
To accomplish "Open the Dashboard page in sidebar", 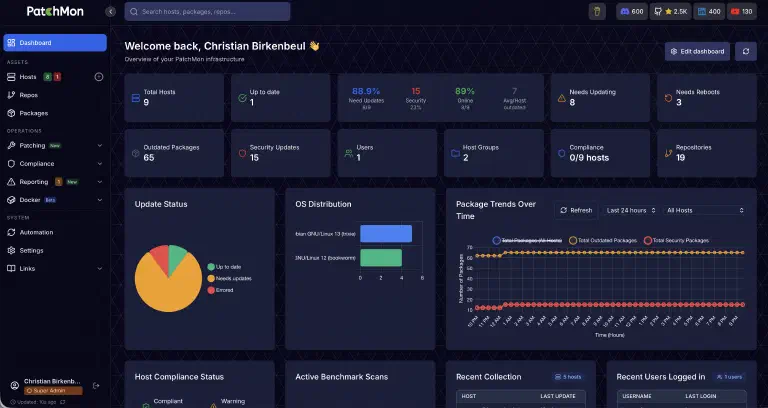I will (55, 43).
